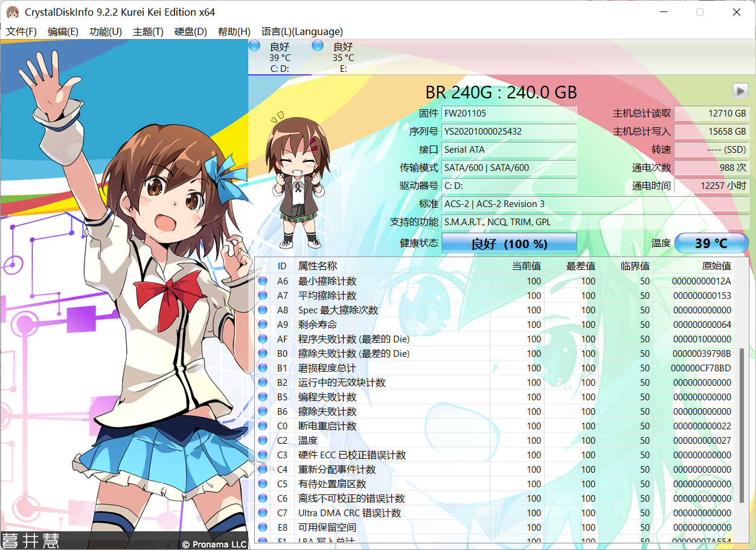Screen dimensions: 756x550
Task: Click raw value 00000000012A
Action: (x=702, y=281)
